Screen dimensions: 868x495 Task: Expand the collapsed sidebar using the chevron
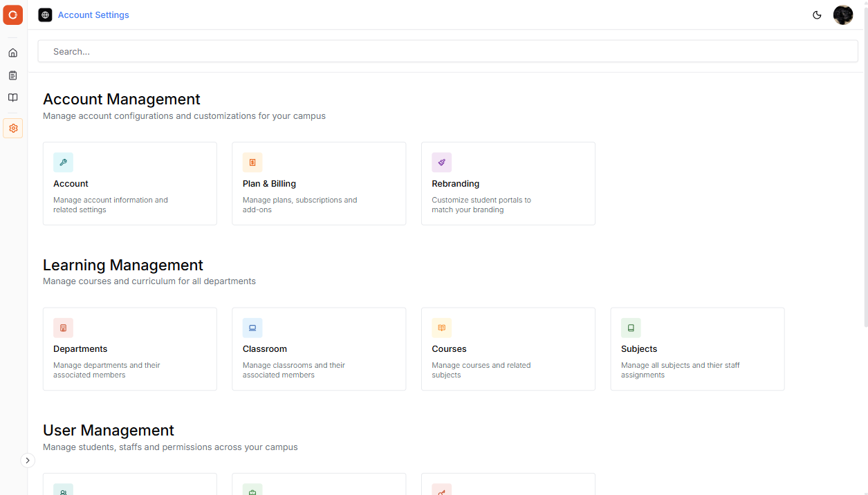pos(28,460)
